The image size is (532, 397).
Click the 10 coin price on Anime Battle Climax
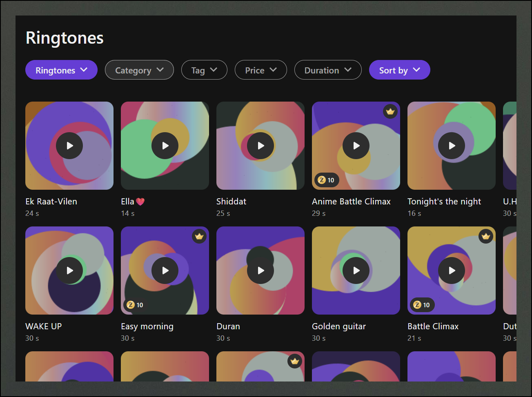(x=327, y=180)
